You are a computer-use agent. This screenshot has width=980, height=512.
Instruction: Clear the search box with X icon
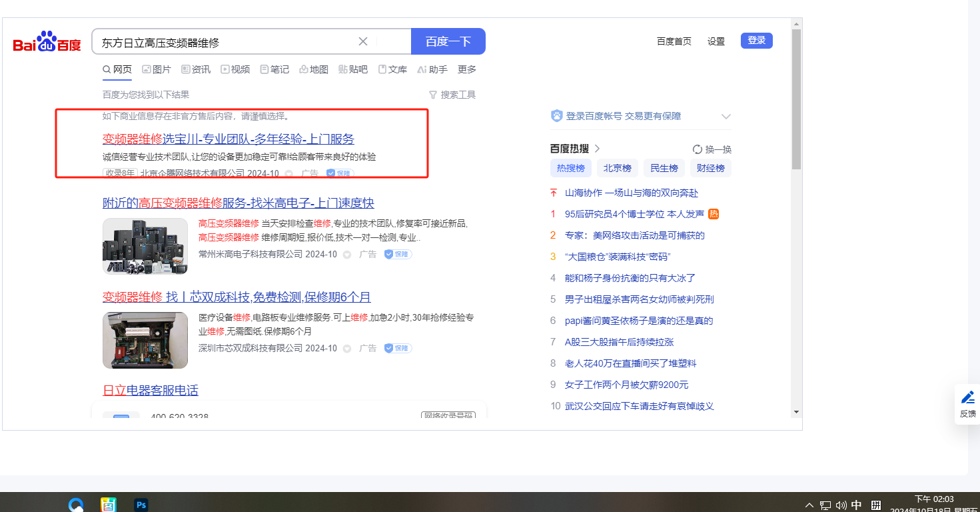tap(363, 41)
